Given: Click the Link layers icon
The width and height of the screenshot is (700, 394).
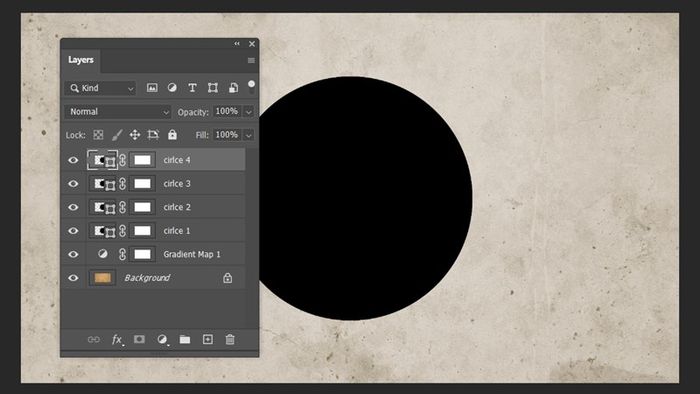Looking at the screenshot, I should click(94, 340).
